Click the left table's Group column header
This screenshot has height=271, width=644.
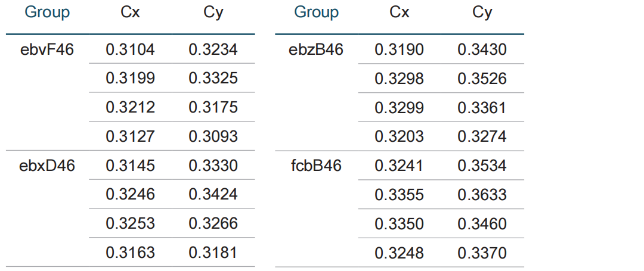click(x=47, y=13)
